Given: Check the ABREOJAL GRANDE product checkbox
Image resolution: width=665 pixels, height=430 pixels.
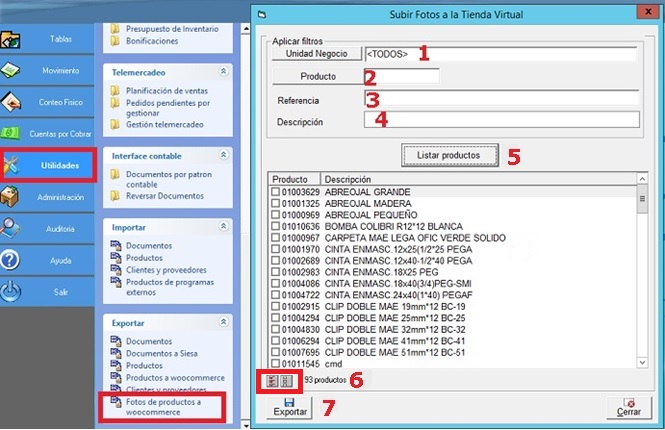Looking at the screenshot, I should [x=276, y=191].
